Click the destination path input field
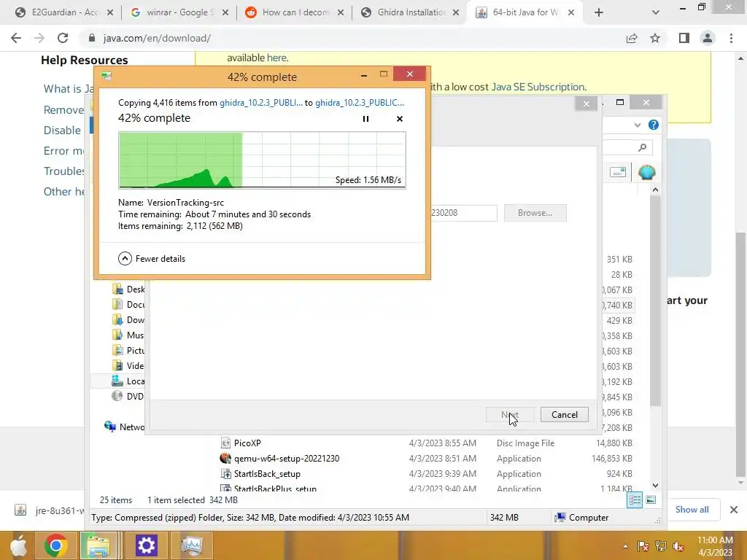 463,213
